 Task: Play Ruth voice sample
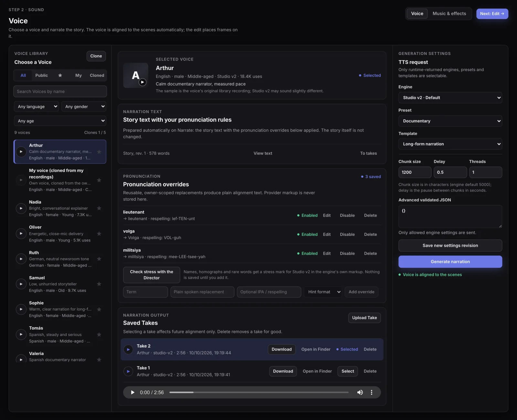tap(21, 259)
